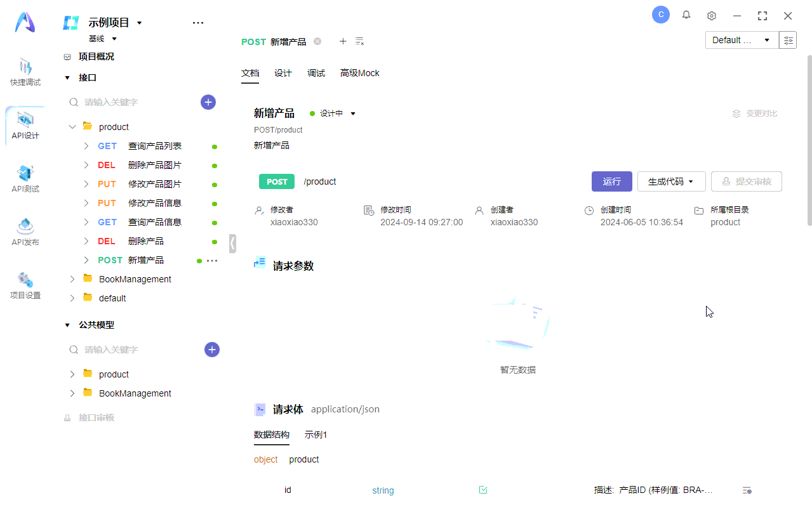Switch to the 高级Mock tab
The width and height of the screenshot is (812, 505).
359,73
